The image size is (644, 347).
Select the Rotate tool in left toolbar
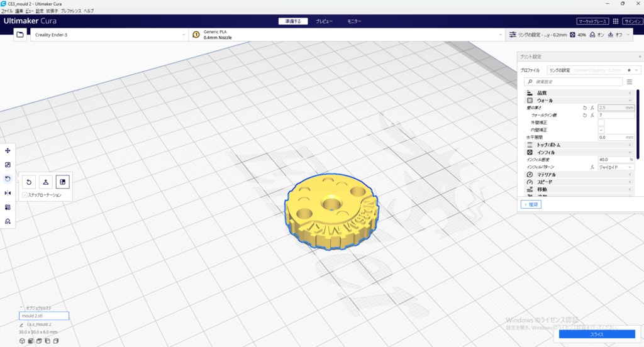point(8,179)
